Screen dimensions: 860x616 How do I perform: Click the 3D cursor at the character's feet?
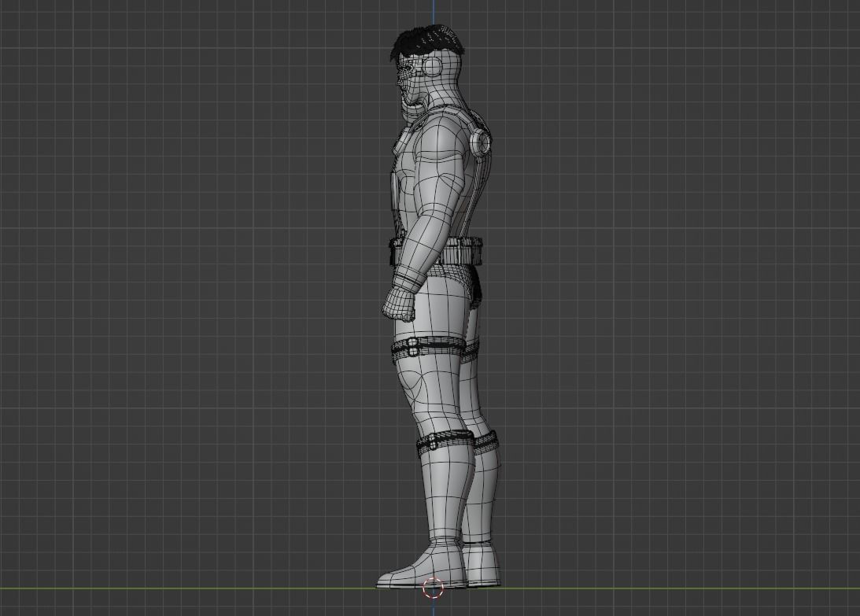[x=433, y=588]
